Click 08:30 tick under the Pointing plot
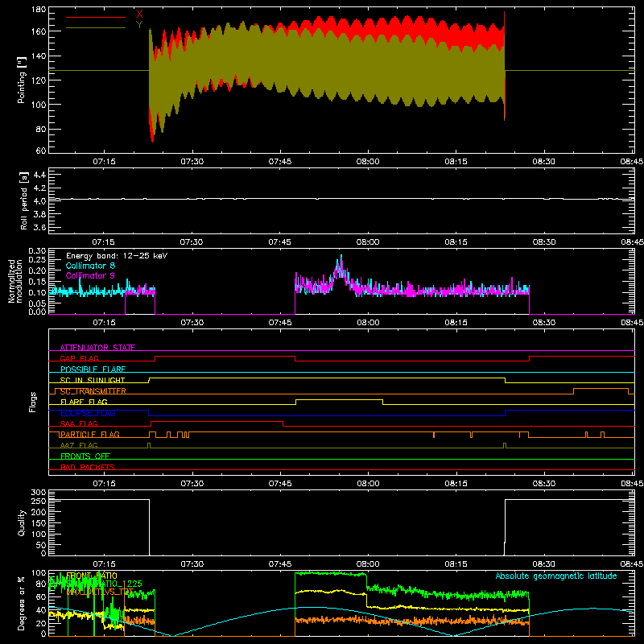 click(544, 162)
